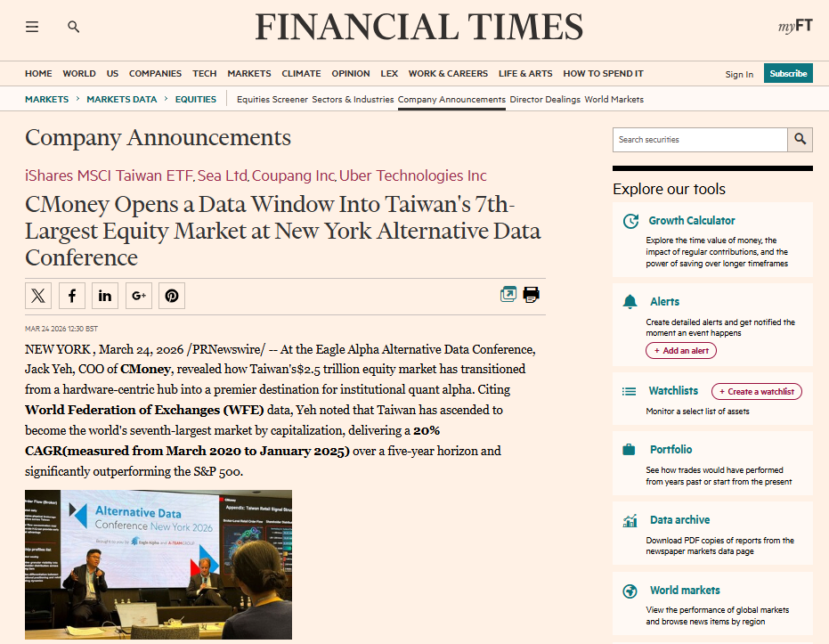
Task: Click the CMoney article headline
Action: (283, 231)
